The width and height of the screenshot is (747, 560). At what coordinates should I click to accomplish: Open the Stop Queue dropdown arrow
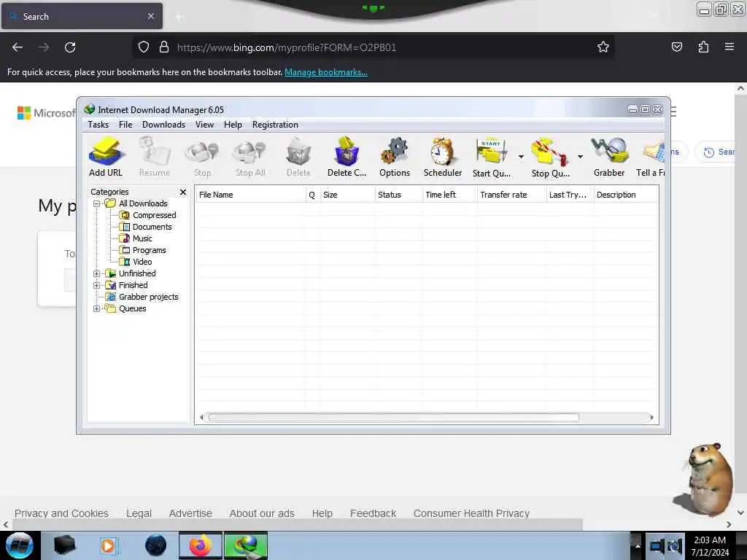tap(580, 157)
